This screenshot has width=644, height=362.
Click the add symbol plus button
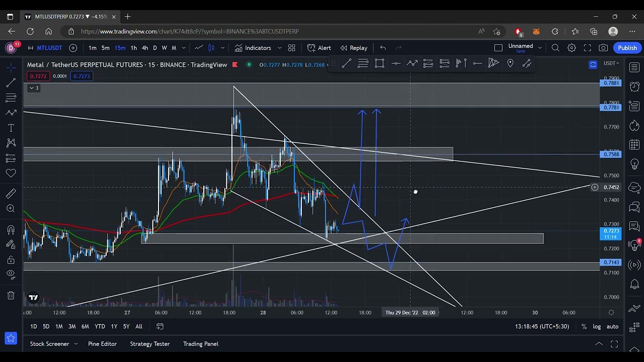(73, 48)
